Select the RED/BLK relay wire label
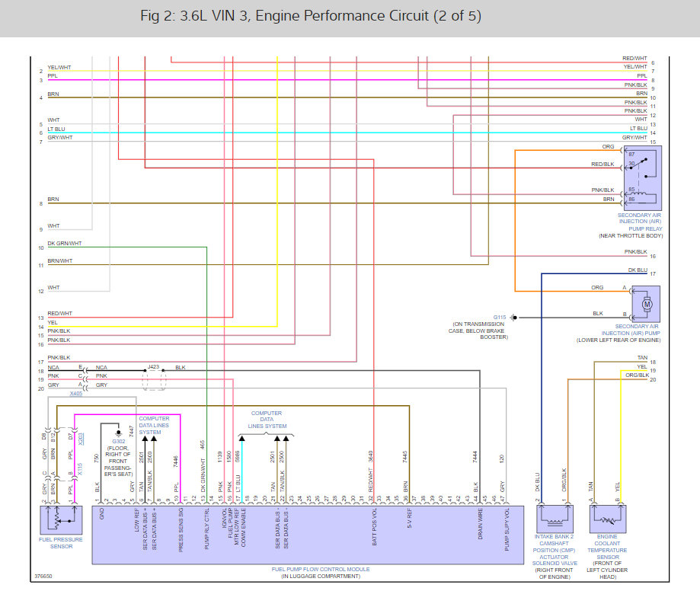Image resolution: width=700 pixels, height=591 pixels. coord(603,165)
